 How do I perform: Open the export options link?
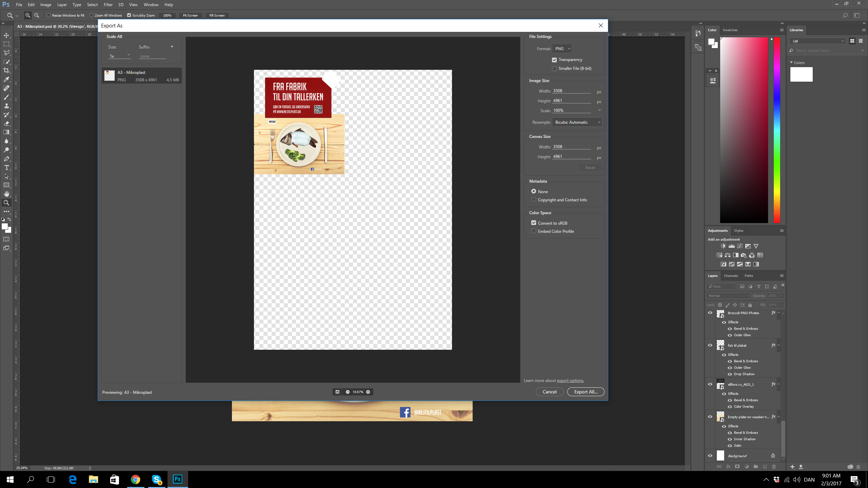coord(570,380)
